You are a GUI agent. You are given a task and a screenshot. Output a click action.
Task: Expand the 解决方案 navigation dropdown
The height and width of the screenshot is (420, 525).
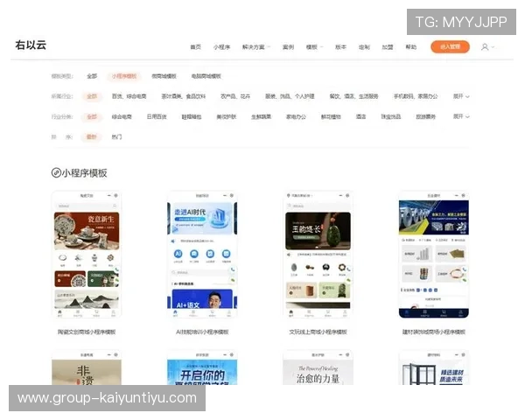(x=256, y=47)
